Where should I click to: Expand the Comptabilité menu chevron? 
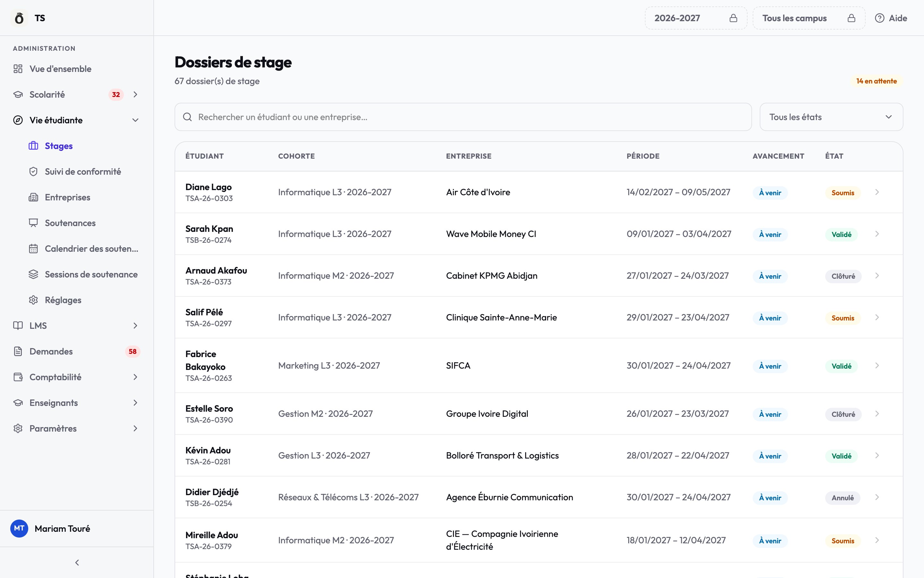point(135,377)
